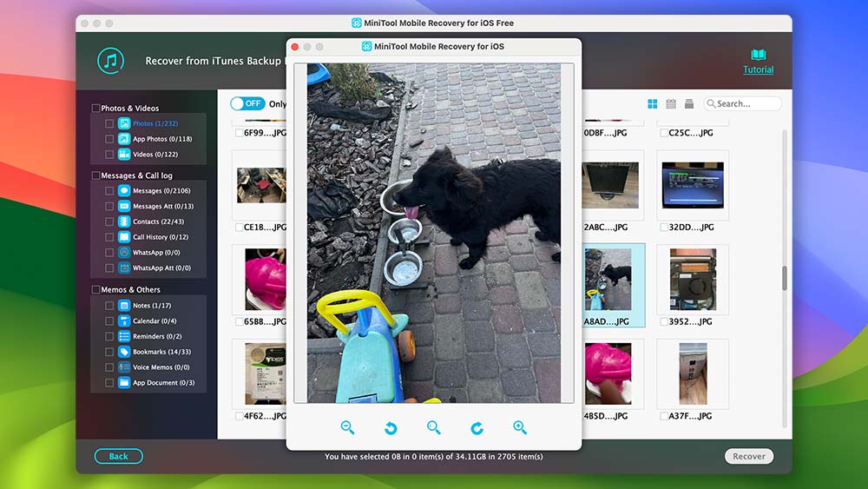Screen dimensions: 868x489
Task: Open Messages (0/2106) category
Action: (x=161, y=190)
